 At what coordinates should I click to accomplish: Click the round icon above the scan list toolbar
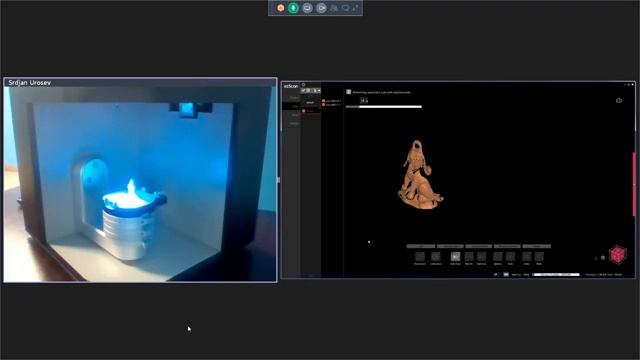[303, 84]
